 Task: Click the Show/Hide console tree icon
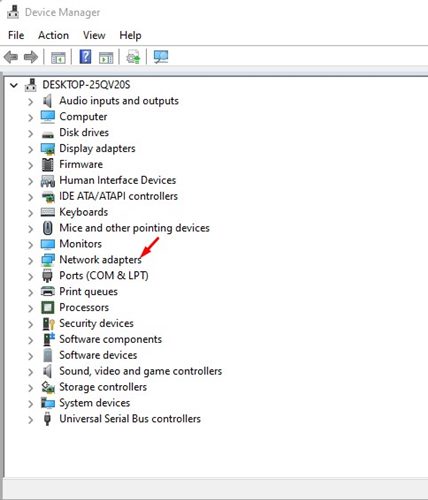pos(58,58)
